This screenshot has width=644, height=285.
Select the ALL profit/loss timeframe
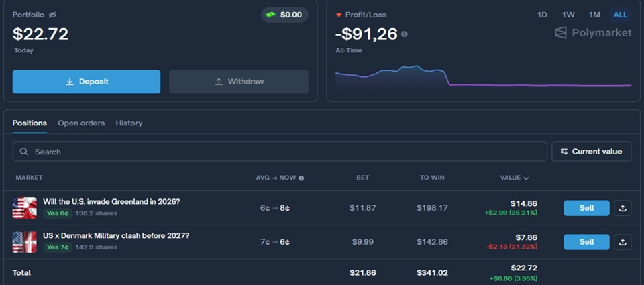620,15
